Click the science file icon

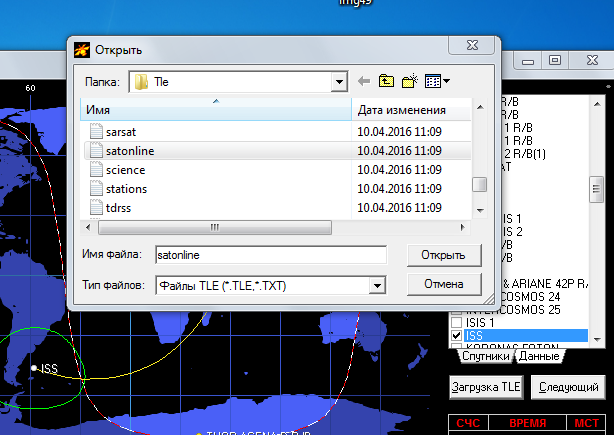96,170
